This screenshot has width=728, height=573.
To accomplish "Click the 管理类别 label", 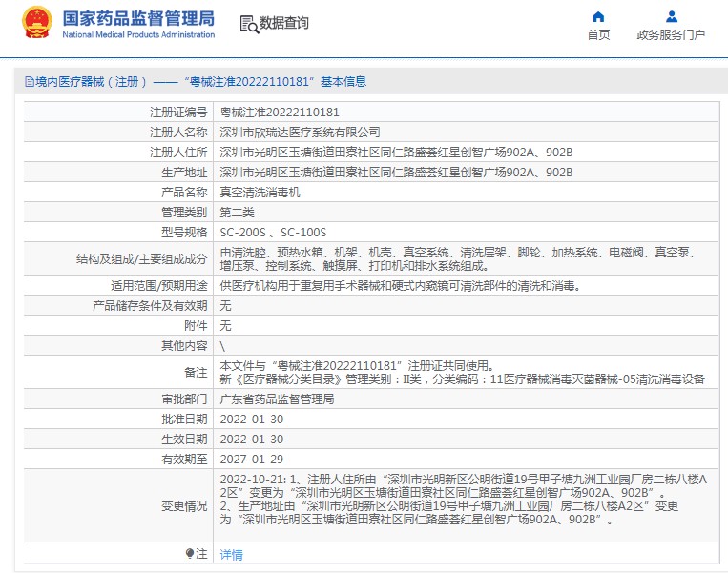I will [184, 213].
